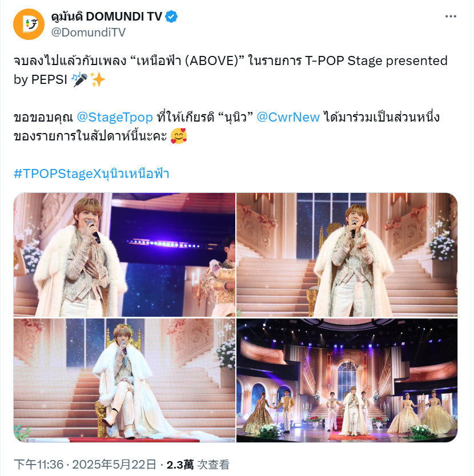The width and height of the screenshot is (474, 476).
Task: View bottom-right wide stage photo
Action: (347, 380)
